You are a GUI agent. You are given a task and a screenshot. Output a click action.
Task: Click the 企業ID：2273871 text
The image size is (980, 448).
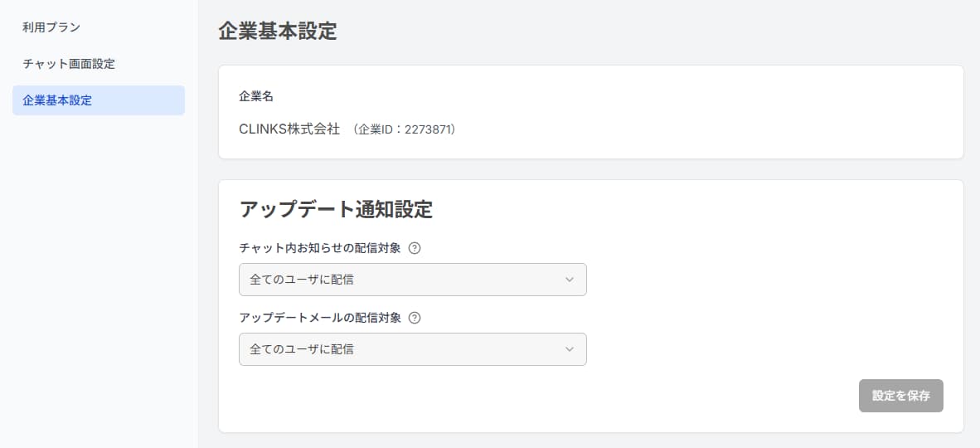(405, 129)
